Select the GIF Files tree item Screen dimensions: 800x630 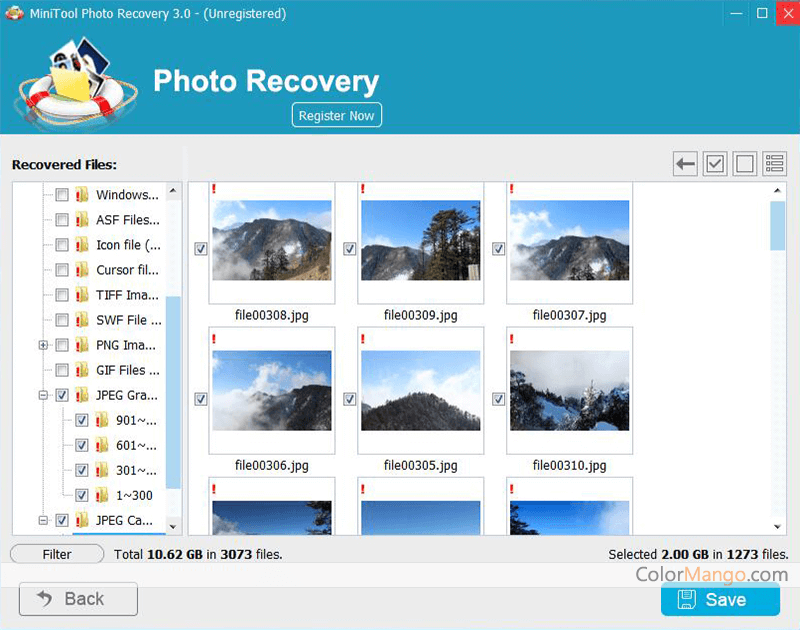(x=122, y=370)
